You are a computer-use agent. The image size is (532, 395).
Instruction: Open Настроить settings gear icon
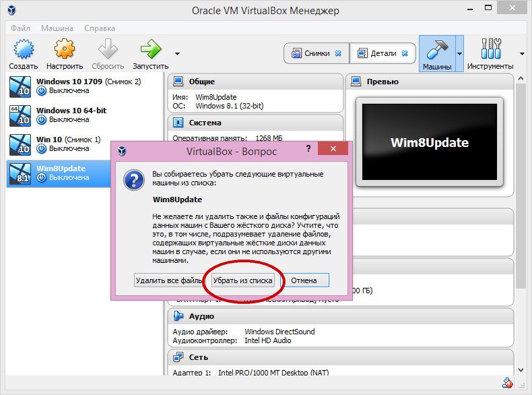[65, 50]
